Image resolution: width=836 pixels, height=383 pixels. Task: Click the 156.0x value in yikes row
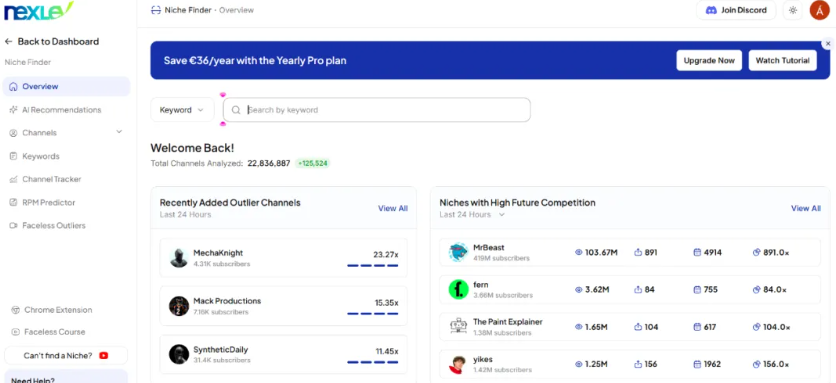[x=776, y=364]
